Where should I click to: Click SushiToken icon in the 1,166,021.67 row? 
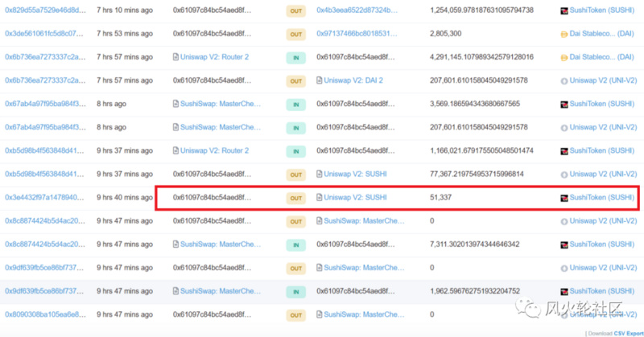click(x=564, y=151)
